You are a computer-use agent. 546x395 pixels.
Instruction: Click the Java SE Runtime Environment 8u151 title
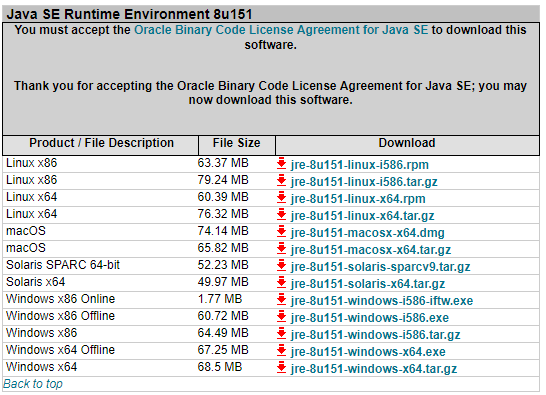[129, 14]
